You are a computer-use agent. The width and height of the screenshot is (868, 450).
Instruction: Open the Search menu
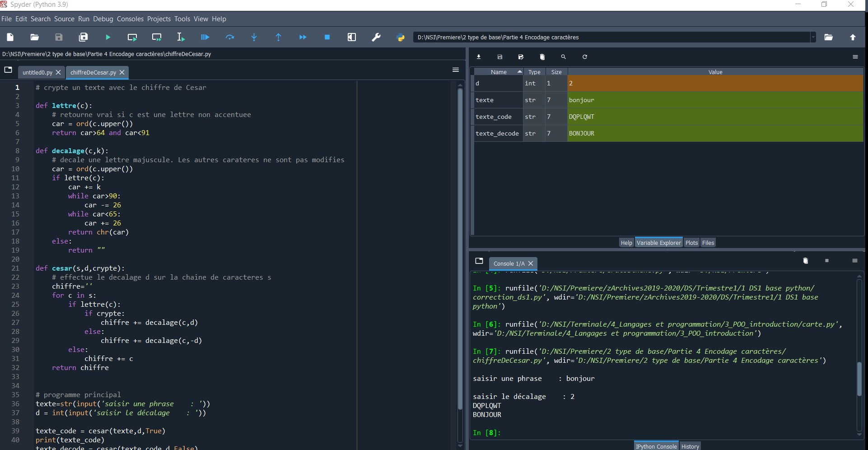point(41,19)
